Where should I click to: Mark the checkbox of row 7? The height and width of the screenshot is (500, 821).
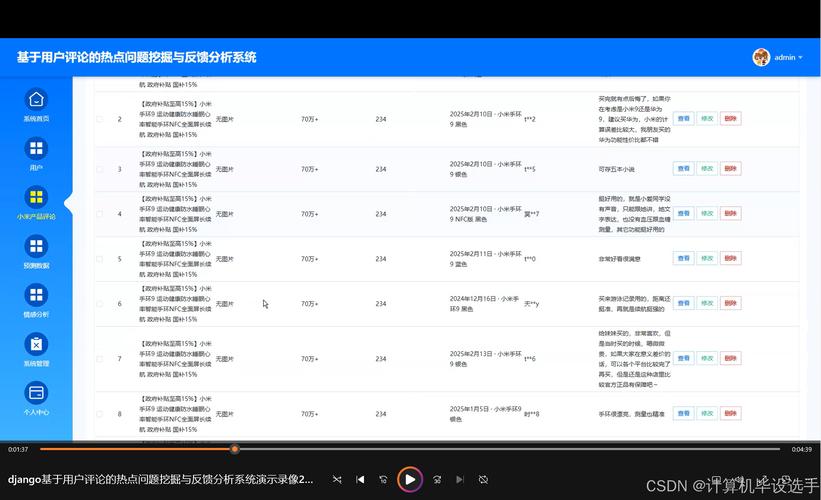tap(99, 359)
